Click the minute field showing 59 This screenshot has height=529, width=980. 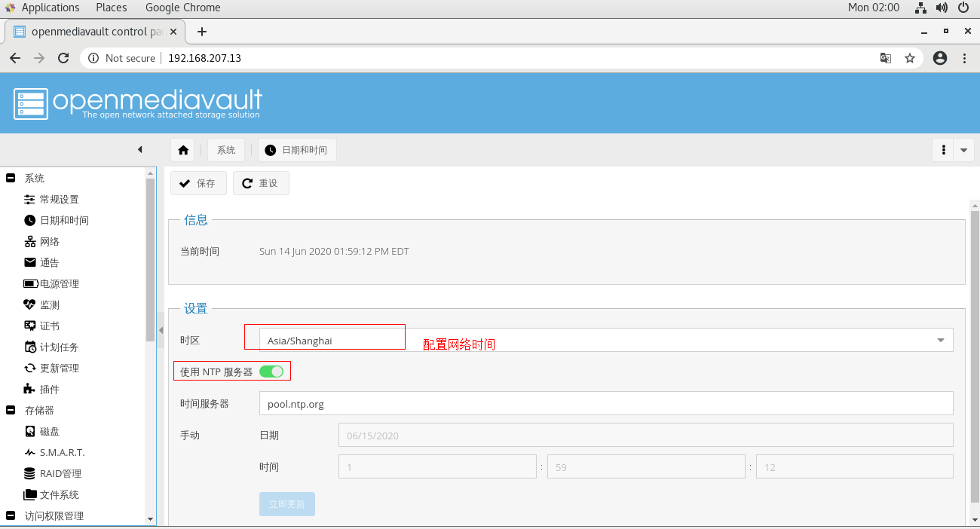pos(646,466)
